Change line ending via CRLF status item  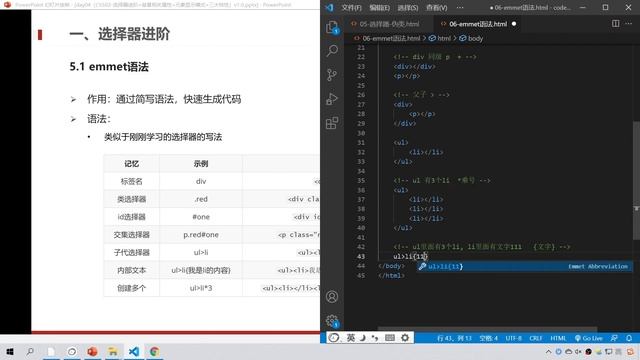(536, 338)
